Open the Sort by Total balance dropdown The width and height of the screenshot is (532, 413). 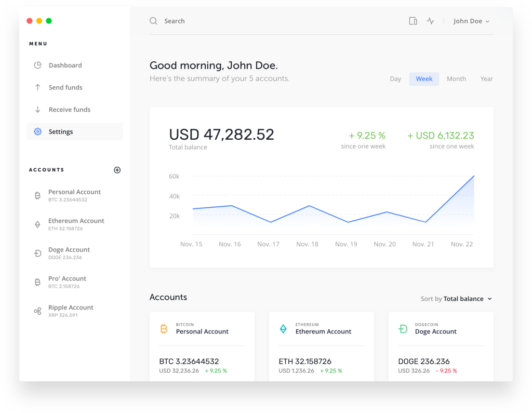click(x=456, y=299)
